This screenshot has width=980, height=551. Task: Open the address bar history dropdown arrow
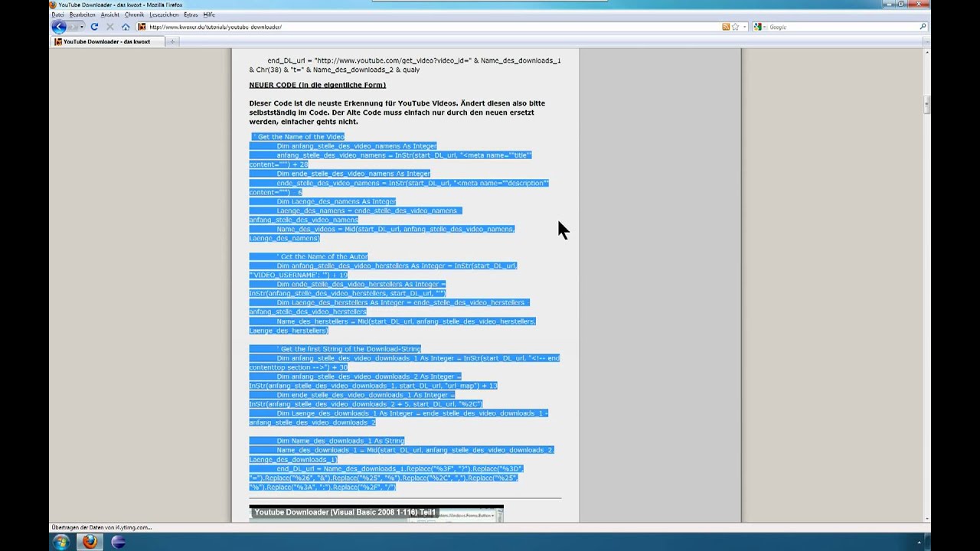coord(743,27)
